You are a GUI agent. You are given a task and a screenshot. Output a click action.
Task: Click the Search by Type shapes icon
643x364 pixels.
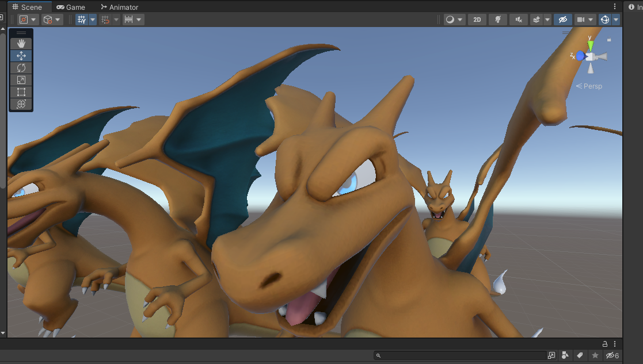point(565,355)
